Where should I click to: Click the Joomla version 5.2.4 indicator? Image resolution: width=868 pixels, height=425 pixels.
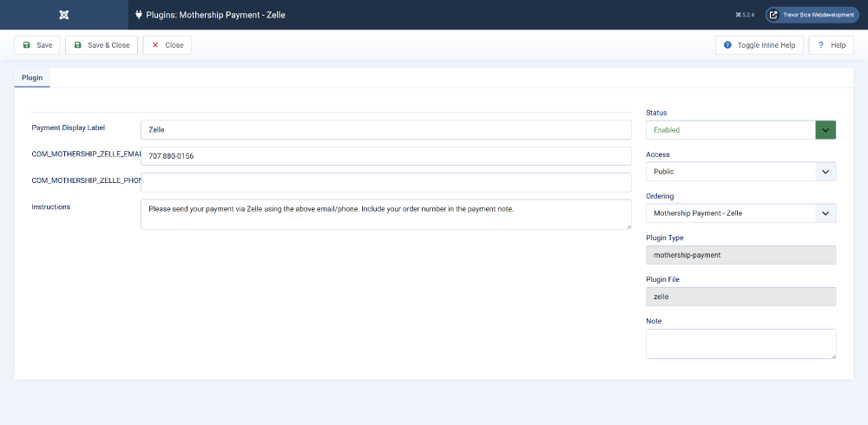(745, 15)
